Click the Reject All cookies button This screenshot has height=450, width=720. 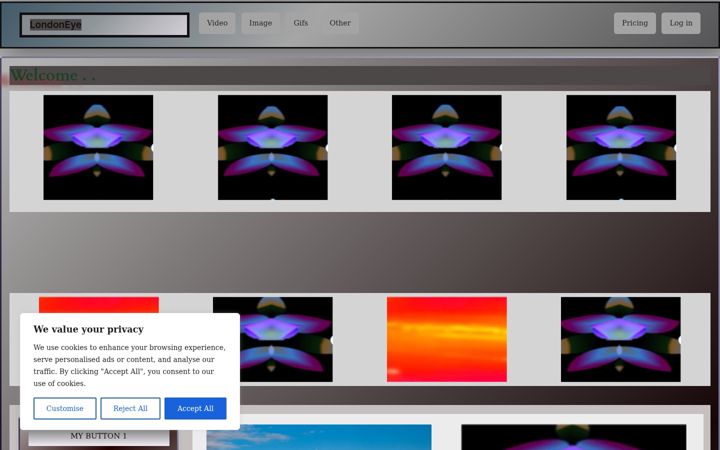[x=130, y=408]
